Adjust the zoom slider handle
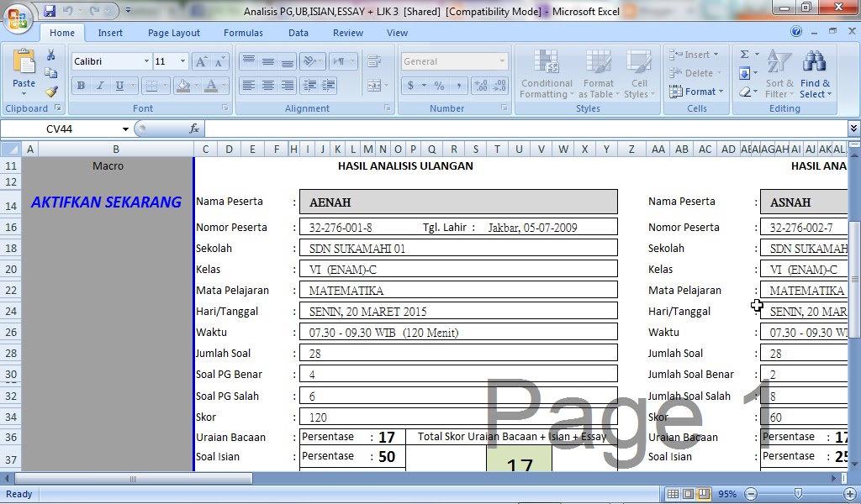 click(799, 494)
